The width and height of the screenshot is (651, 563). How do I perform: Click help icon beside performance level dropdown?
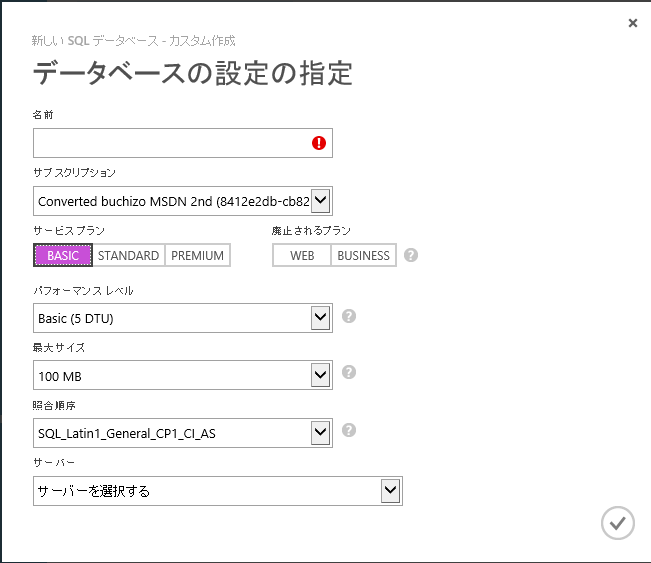pyautogui.click(x=349, y=317)
